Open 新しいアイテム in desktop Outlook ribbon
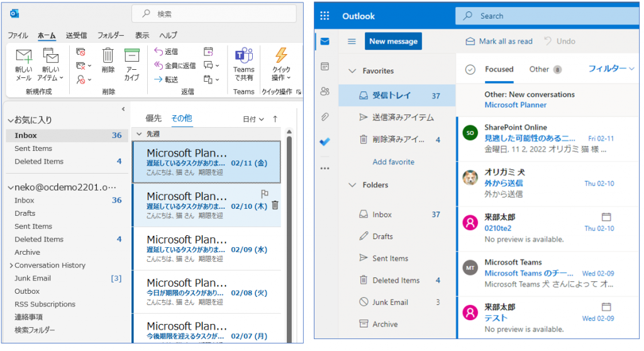 pyautogui.click(x=50, y=65)
